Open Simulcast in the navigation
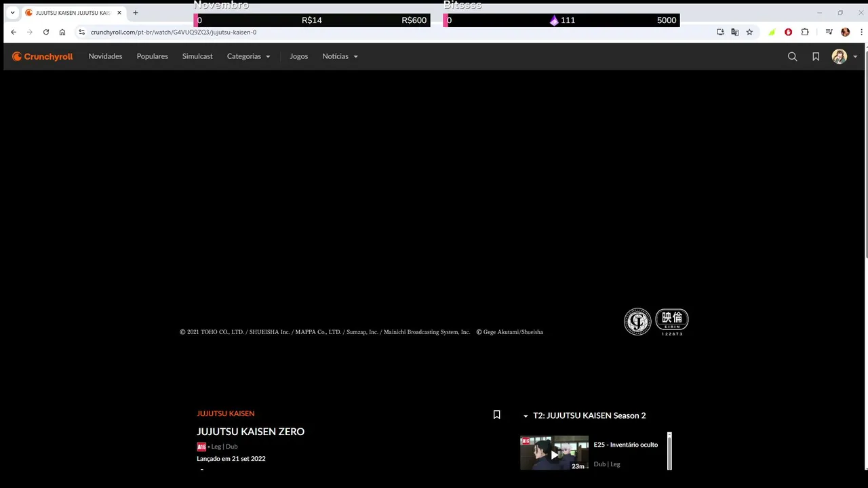This screenshot has width=868, height=488. pos(197,56)
